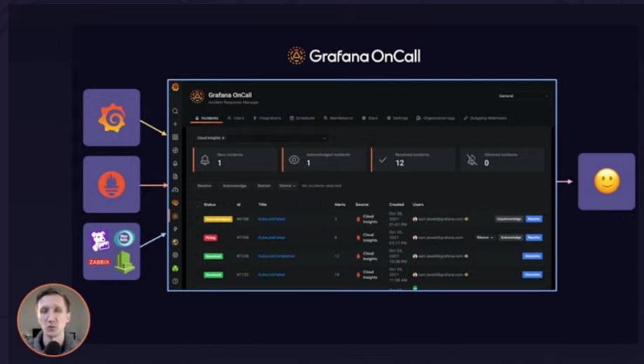
Task: Click the bulk Resolve button above table
Action: coord(204,186)
